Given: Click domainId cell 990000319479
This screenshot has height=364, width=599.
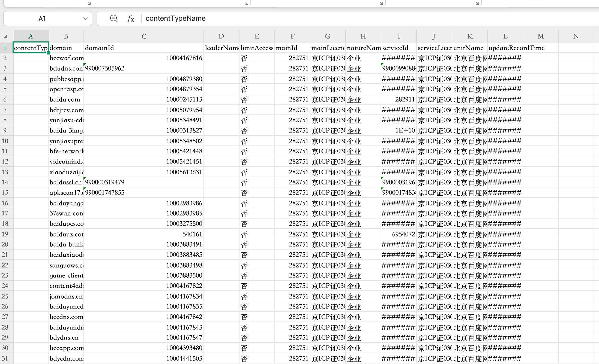Looking at the screenshot, I should (144, 182).
